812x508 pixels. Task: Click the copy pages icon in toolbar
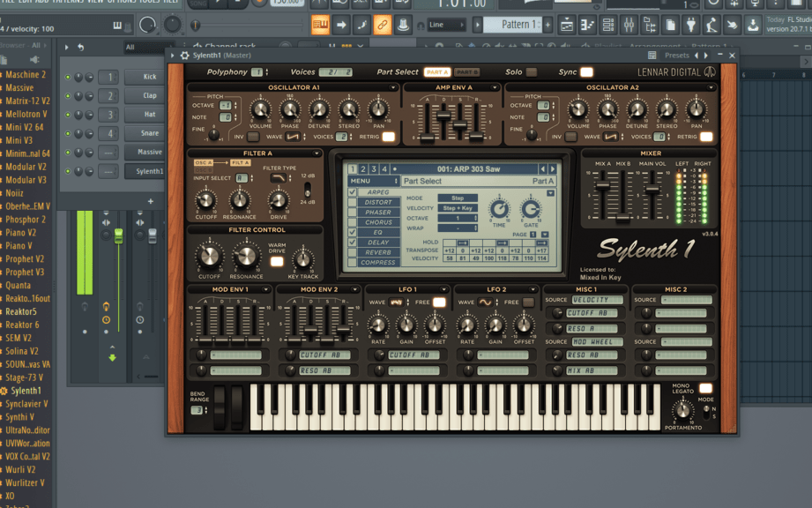tap(670, 25)
